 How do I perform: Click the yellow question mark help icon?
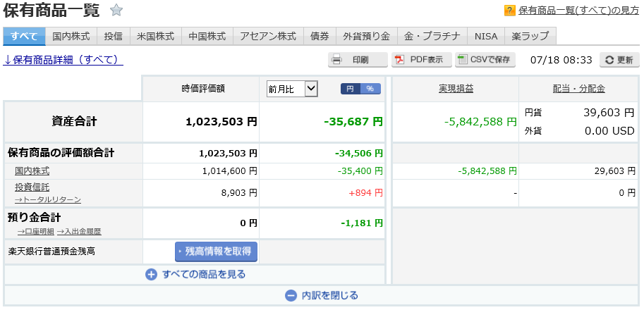(509, 11)
